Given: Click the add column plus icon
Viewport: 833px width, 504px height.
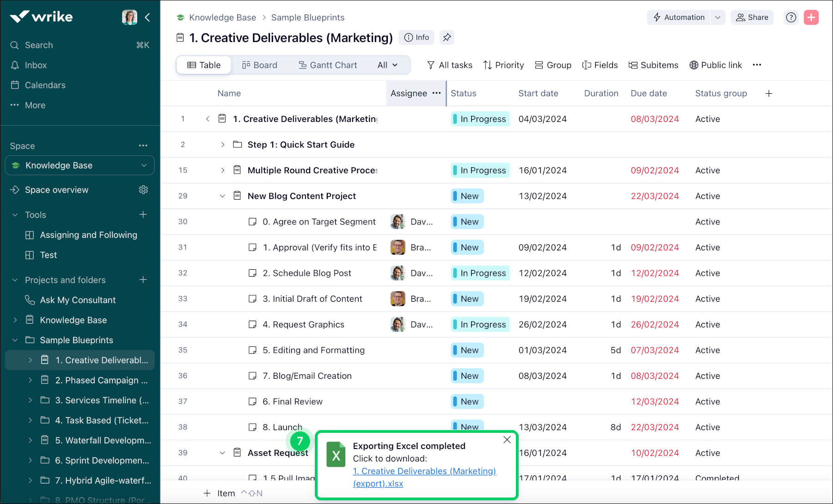Looking at the screenshot, I should coord(769,93).
